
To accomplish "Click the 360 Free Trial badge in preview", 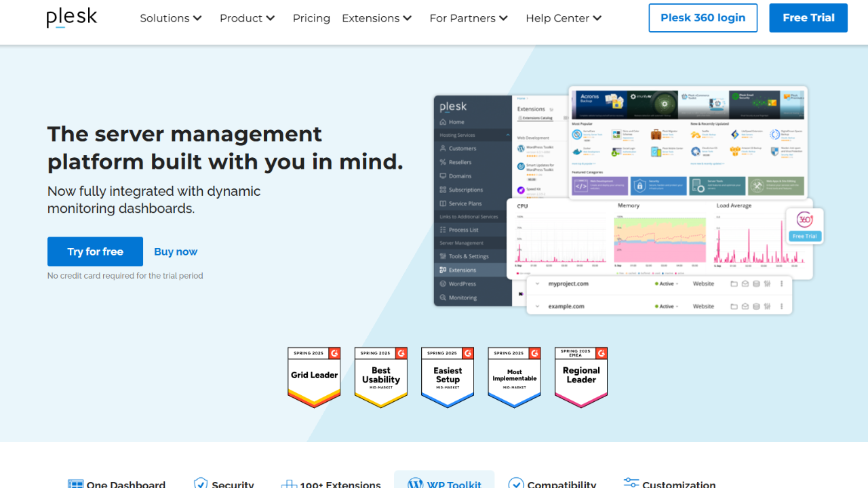I will tap(805, 226).
